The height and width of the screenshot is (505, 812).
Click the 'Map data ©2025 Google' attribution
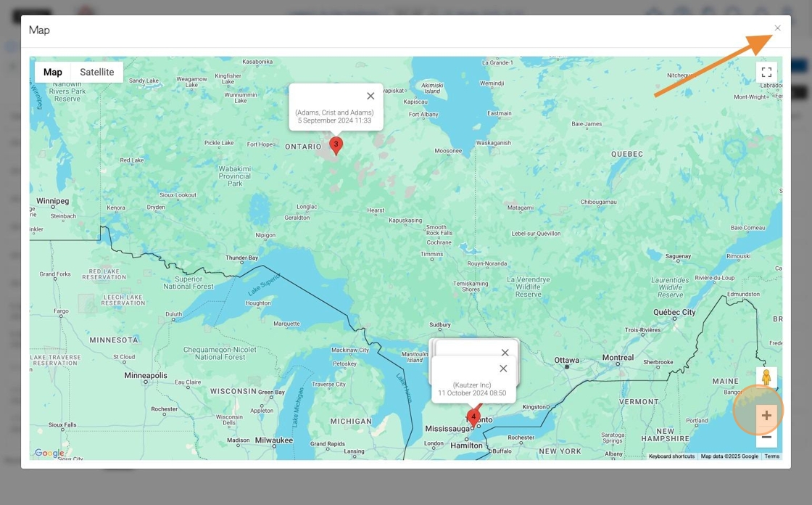tap(729, 456)
